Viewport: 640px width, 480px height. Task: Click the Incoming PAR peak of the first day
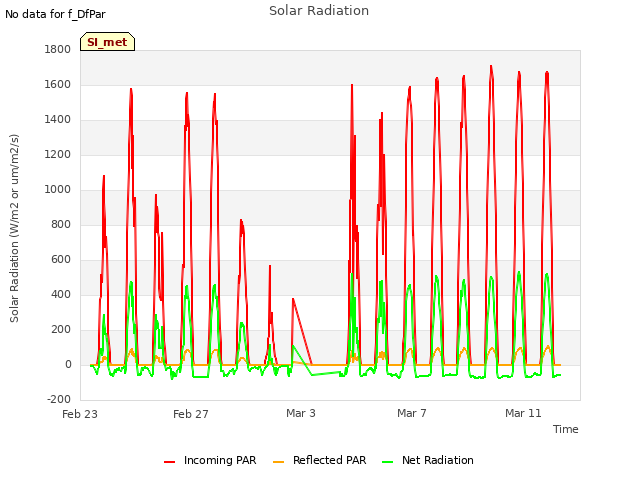[x=104, y=176]
